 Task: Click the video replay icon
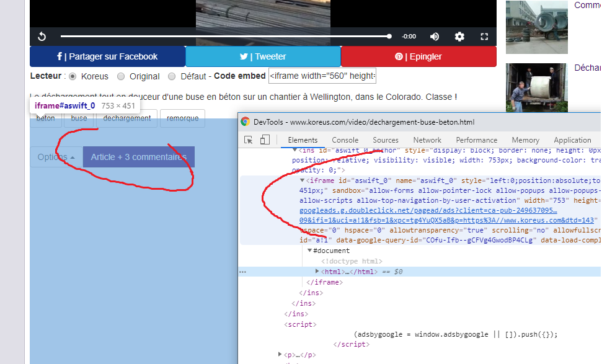(x=42, y=37)
